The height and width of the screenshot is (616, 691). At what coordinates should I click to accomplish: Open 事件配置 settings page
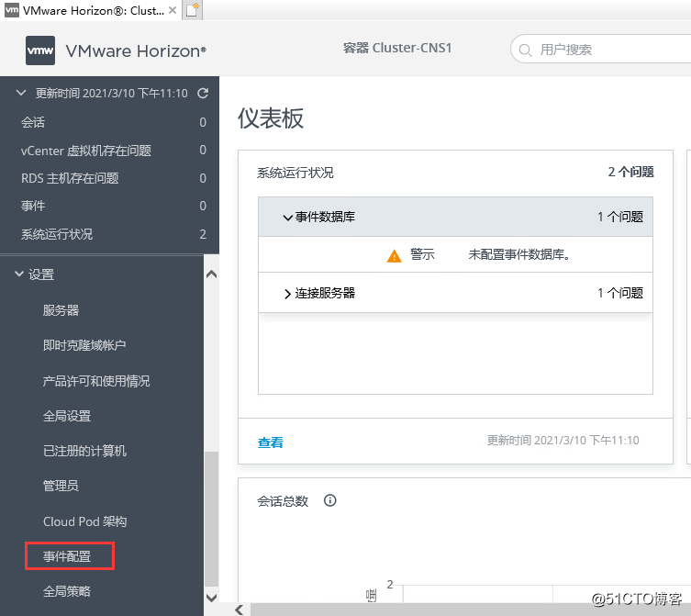click(67, 556)
